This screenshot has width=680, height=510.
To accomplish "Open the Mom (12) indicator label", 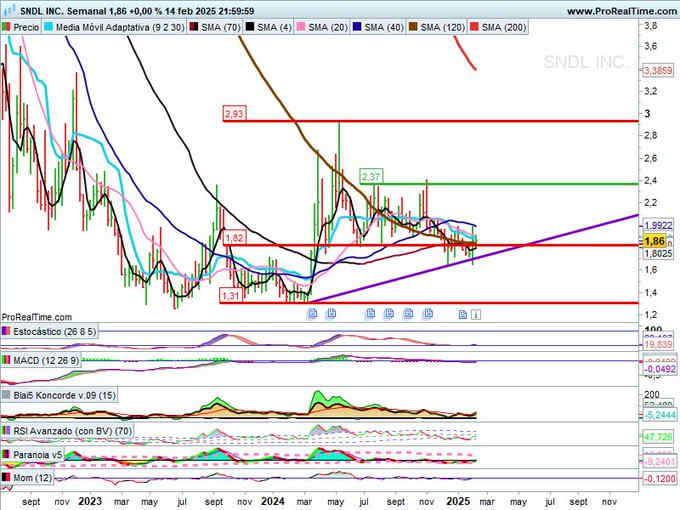I will (x=33, y=478).
